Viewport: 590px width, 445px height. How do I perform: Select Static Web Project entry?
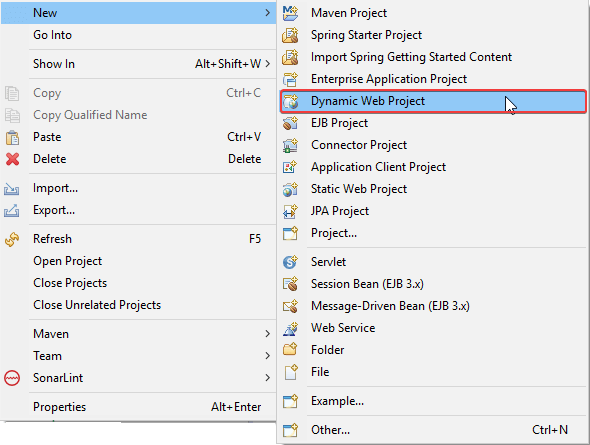pyautogui.click(x=433, y=189)
